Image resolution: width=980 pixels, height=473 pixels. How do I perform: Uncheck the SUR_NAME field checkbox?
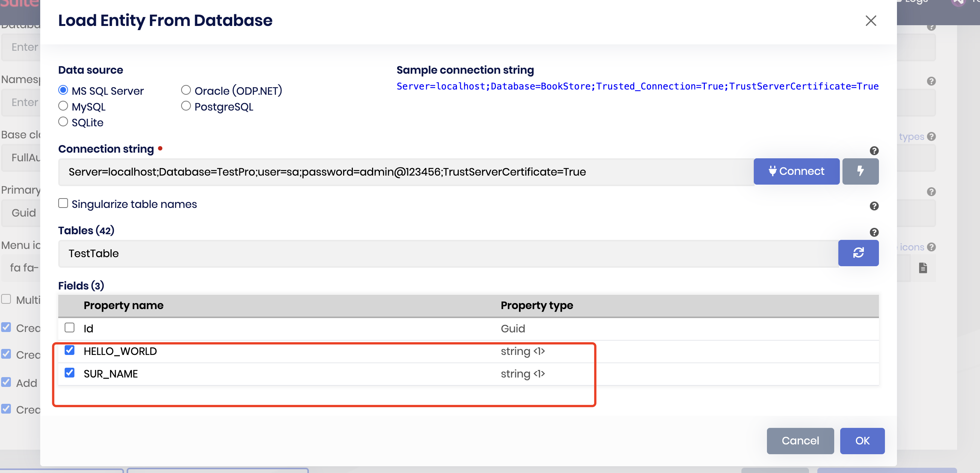[70, 373]
